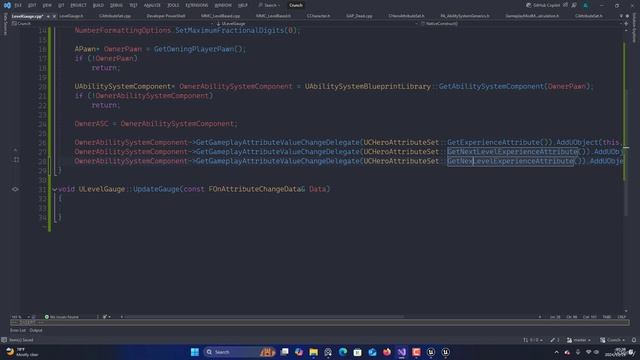Click the TABS indentation indicator
This screenshot has height=360, width=640.
pyautogui.click(x=607, y=317)
